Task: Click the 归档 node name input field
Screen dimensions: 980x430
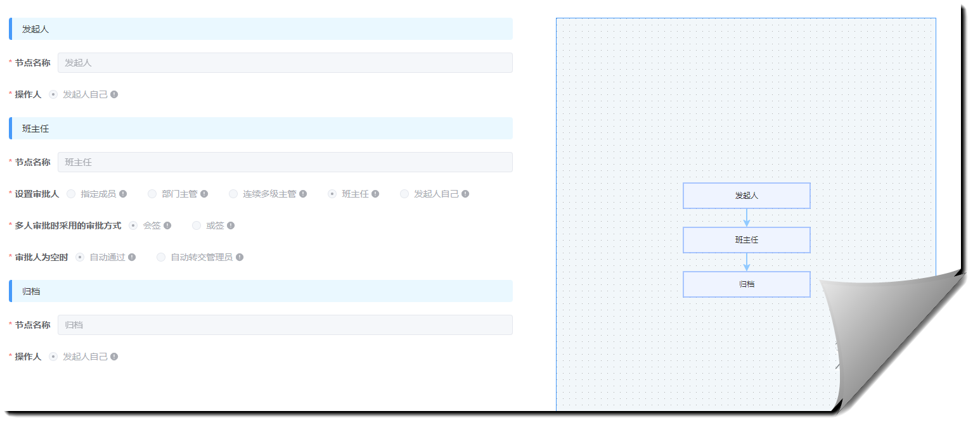Action: 285,324
